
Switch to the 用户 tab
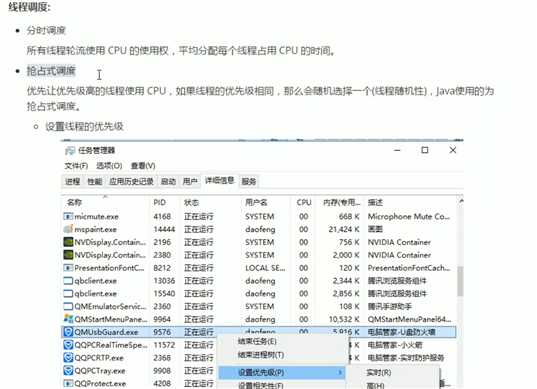coord(190,181)
